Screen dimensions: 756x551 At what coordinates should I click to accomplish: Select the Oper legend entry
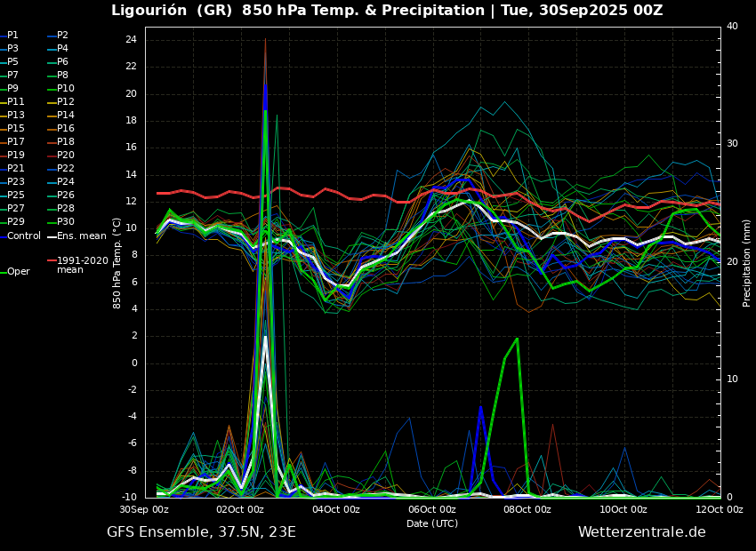pyautogui.click(x=18, y=272)
